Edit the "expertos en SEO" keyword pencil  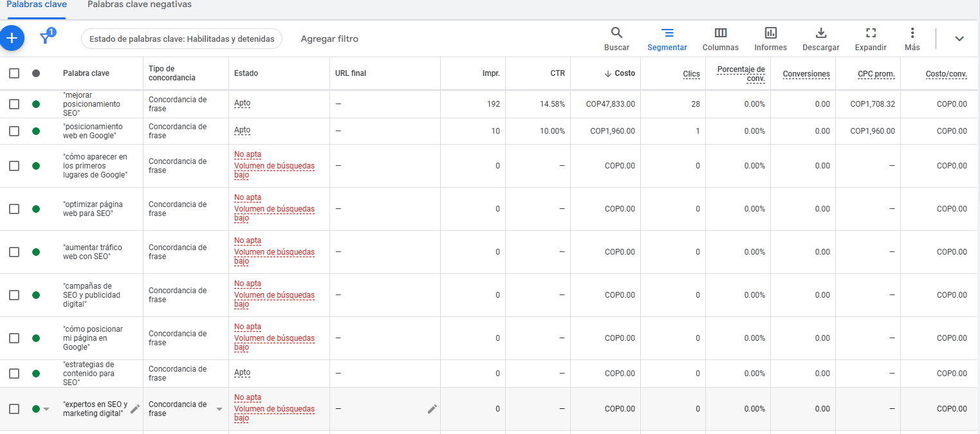(134, 408)
